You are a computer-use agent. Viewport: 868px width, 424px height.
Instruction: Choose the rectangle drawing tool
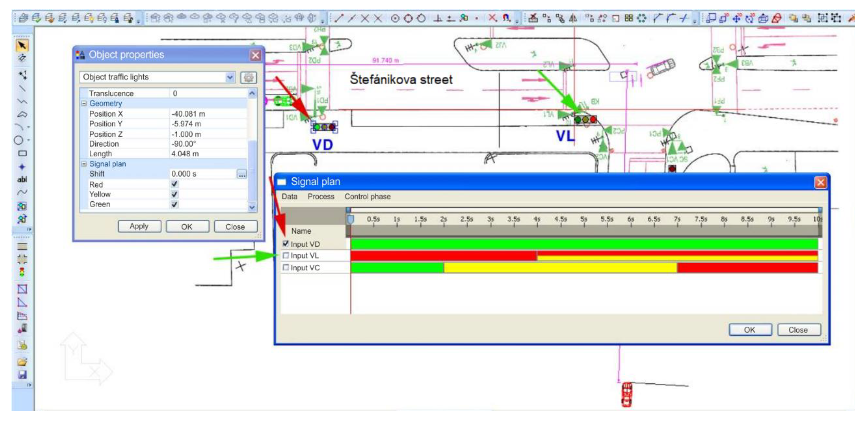(22, 154)
